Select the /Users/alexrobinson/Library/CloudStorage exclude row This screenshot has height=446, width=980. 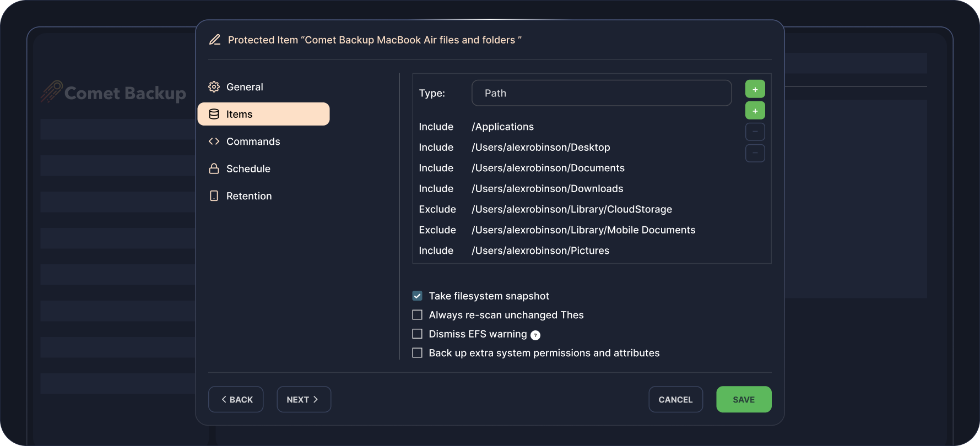click(571, 209)
